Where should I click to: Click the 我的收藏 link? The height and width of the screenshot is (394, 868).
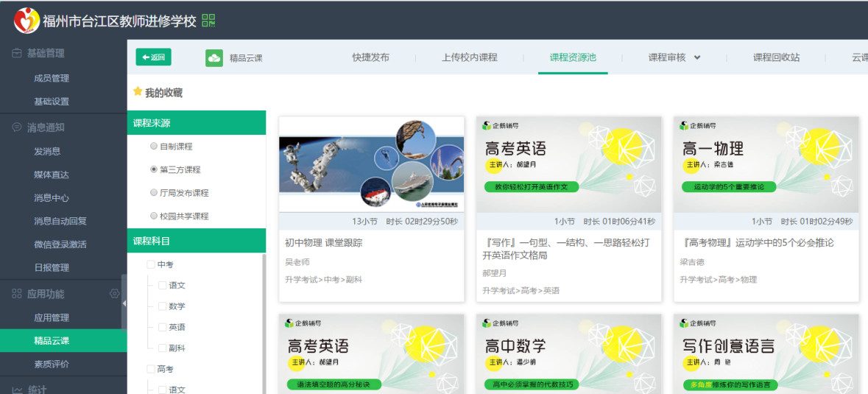pyautogui.click(x=164, y=93)
